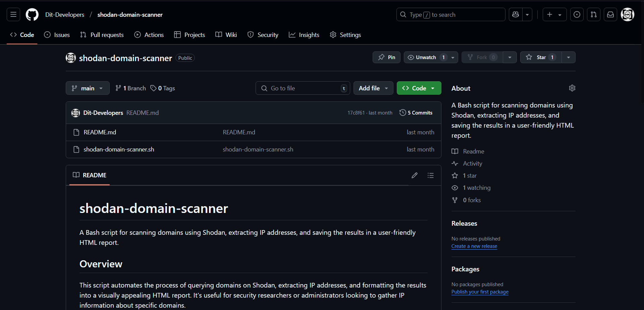Image resolution: width=644 pixels, height=310 pixels.
Task: Pin the shodan-domain-scanner repository
Action: (x=386, y=57)
